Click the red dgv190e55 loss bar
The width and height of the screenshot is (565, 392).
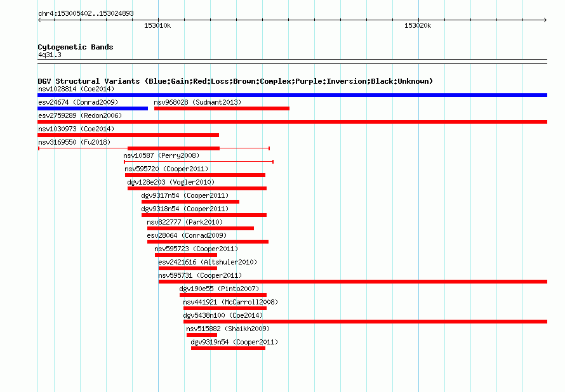(223, 295)
